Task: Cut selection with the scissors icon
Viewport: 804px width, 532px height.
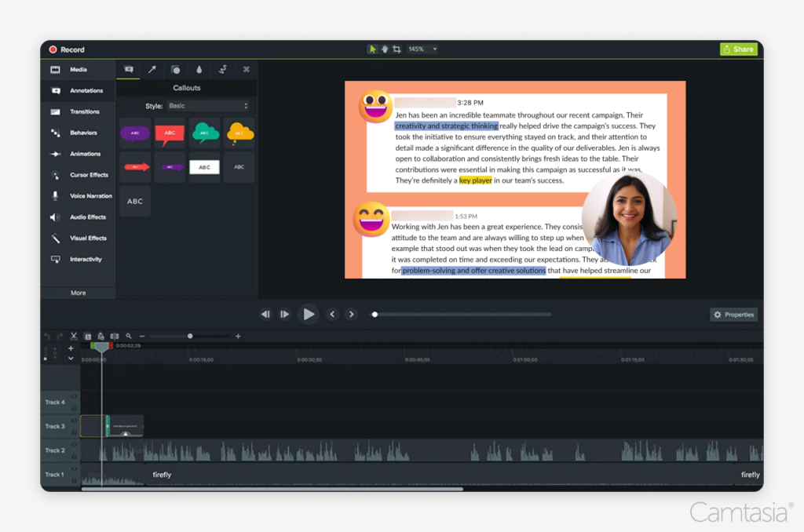Action: tap(74, 336)
